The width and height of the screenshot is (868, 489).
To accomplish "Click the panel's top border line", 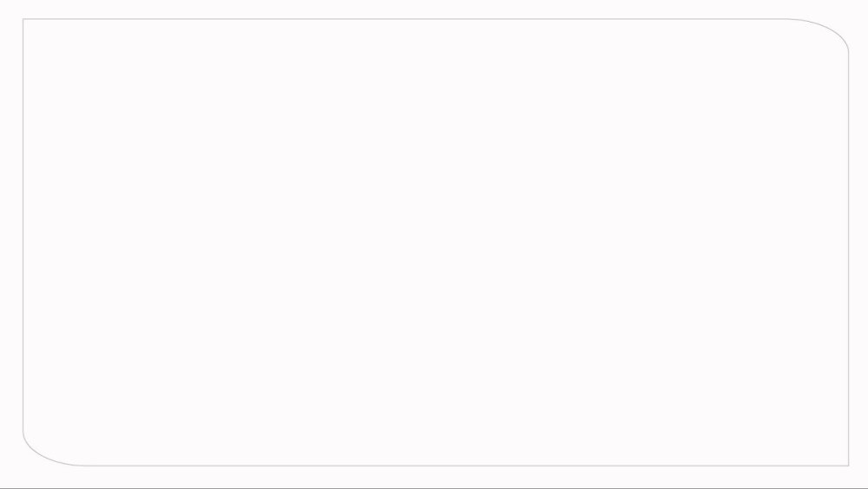I will point(404,19).
